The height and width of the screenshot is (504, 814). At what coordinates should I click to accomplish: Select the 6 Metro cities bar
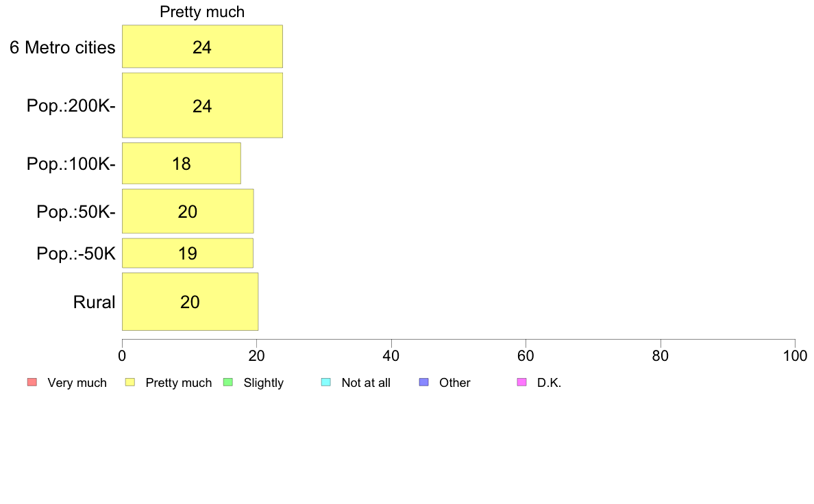[x=202, y=46]
